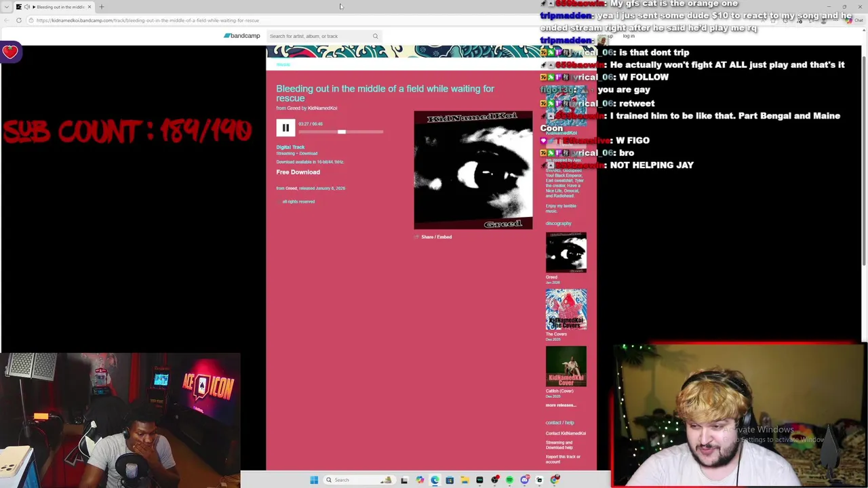868x488 pixels.
Task: Click Contact KidNamedKoi link
Action: coord(566,434)
